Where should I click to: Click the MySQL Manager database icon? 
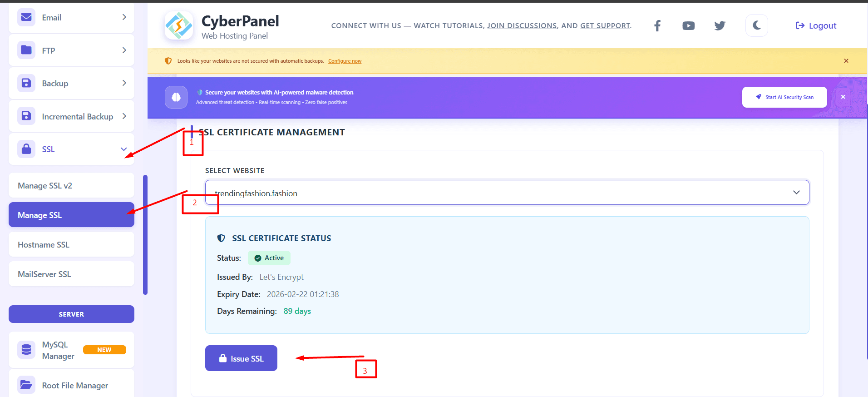pyautogui.click(x=26, y=350)
